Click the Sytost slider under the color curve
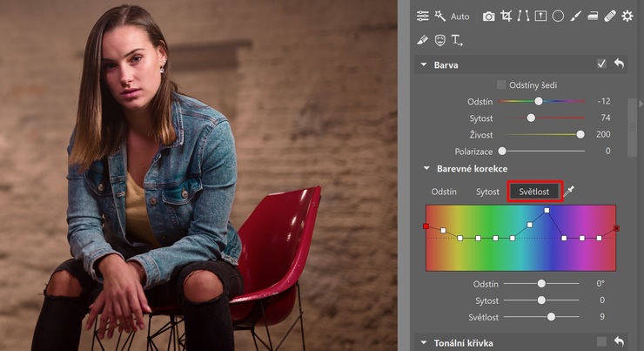The width and height of the screenshot is (644, 351). [541, 300]
